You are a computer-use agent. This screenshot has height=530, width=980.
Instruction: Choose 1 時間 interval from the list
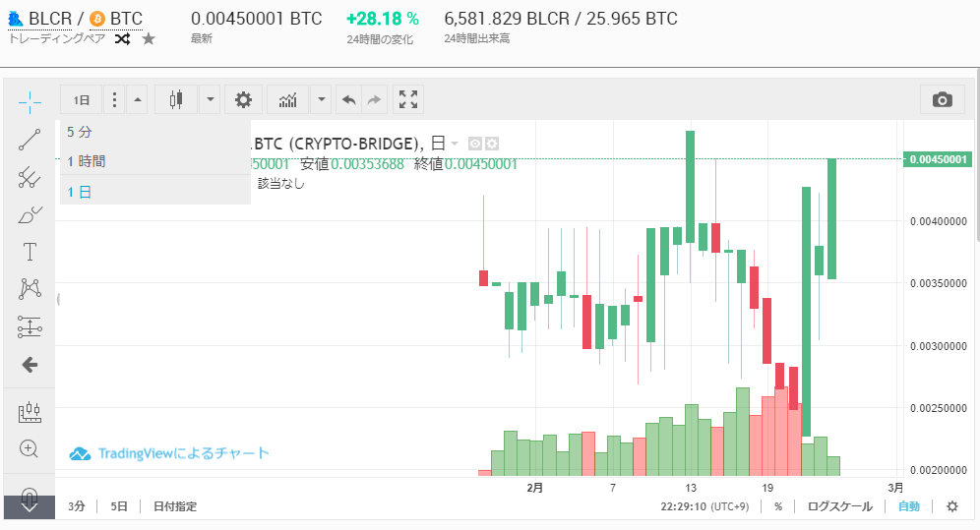click(x=87, y=161)
